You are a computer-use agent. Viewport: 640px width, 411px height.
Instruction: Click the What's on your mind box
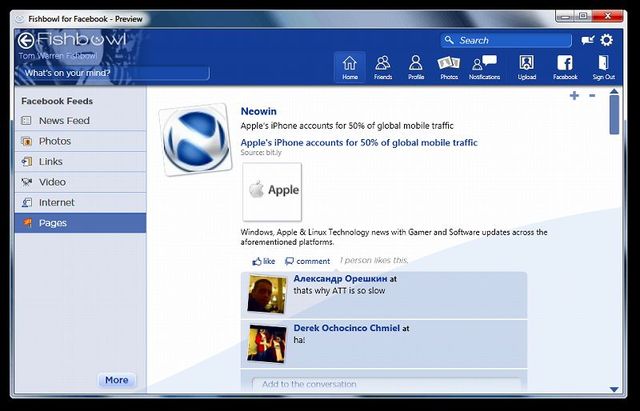click(113, 73)
